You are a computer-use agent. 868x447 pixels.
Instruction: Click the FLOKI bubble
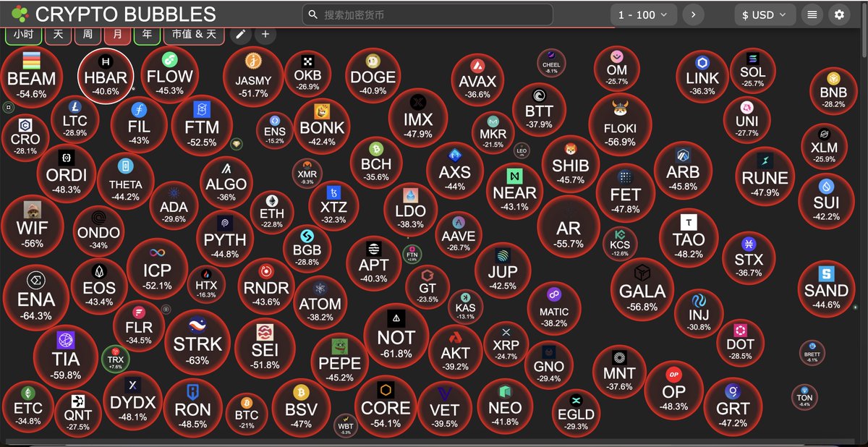point(621,124)
